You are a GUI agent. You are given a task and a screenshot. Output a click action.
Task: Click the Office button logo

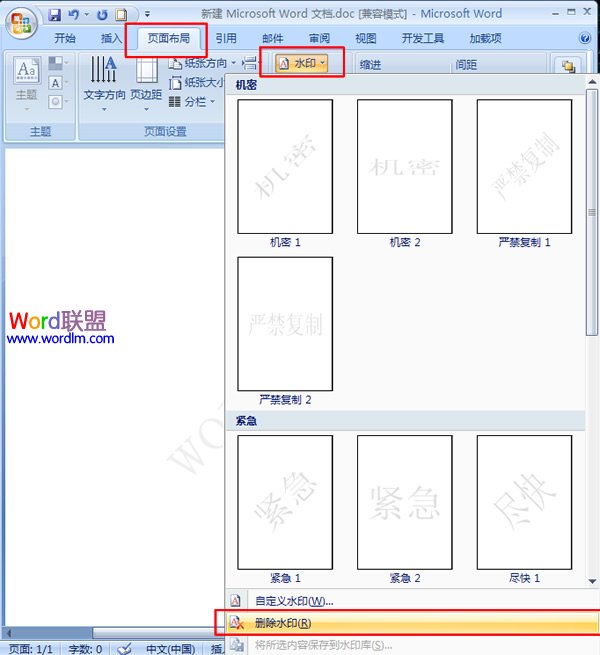pyautogui.click(x=21, y=23)
